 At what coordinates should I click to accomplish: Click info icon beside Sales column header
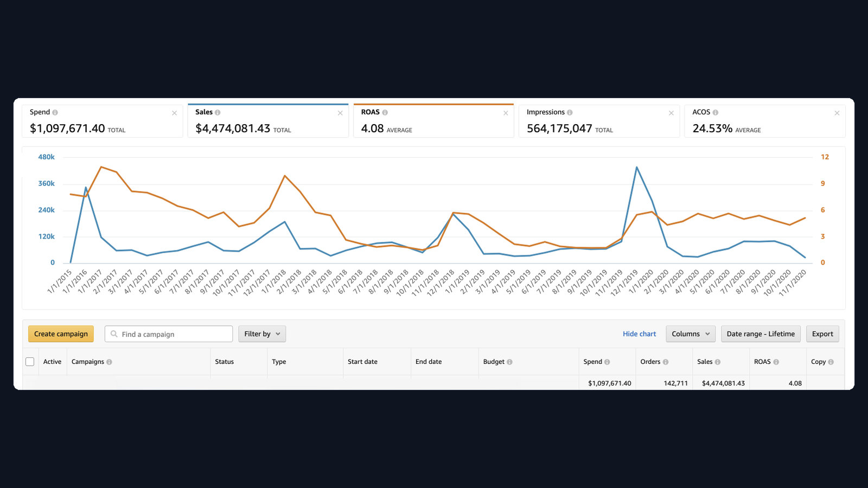pyautogui.click(x=718, y=362)
